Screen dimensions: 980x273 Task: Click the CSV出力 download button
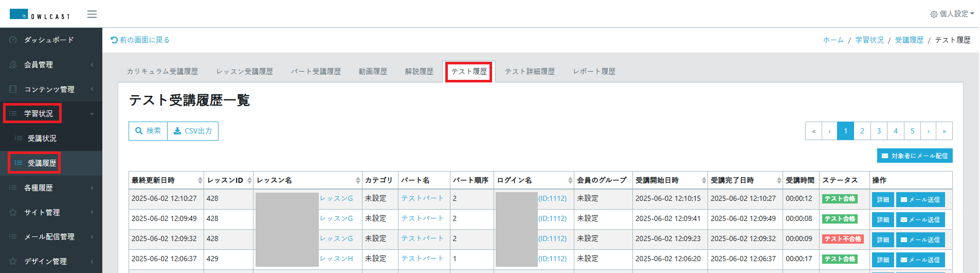click(x=193, y=131)
